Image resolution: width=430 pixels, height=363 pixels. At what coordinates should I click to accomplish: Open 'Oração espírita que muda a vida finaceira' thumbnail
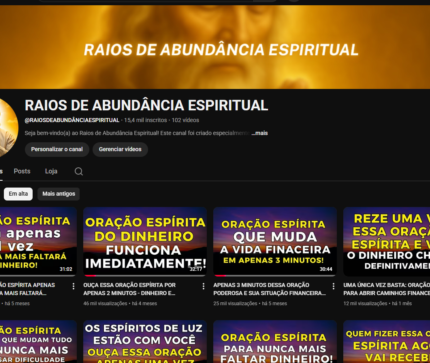[275, 242]
